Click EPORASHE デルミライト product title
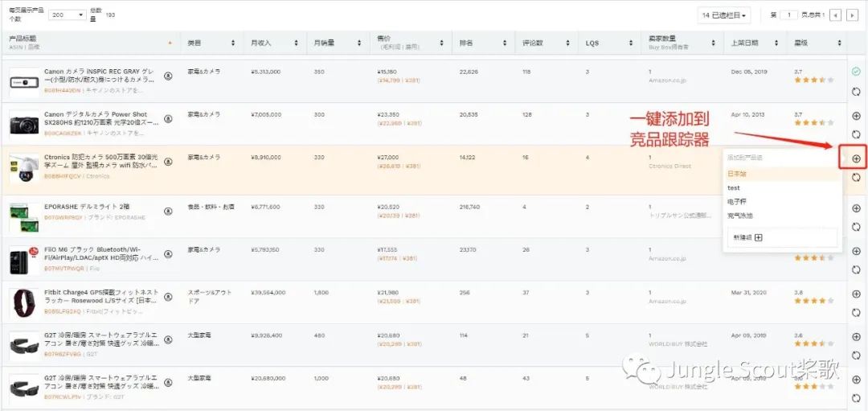This screenshot has width=868, height=411. (x=87, y=207)
